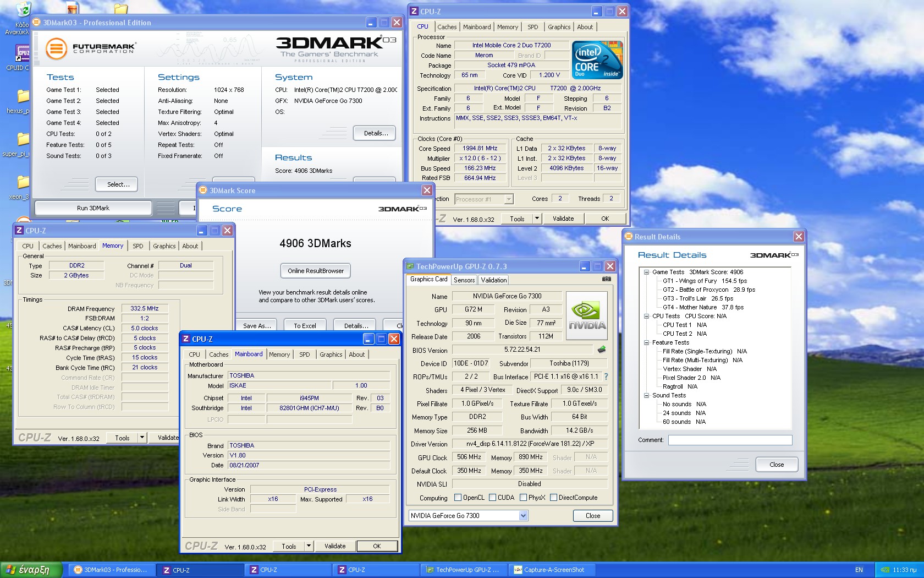Open the hexus_p desktop folder

[x=23, y=96]
